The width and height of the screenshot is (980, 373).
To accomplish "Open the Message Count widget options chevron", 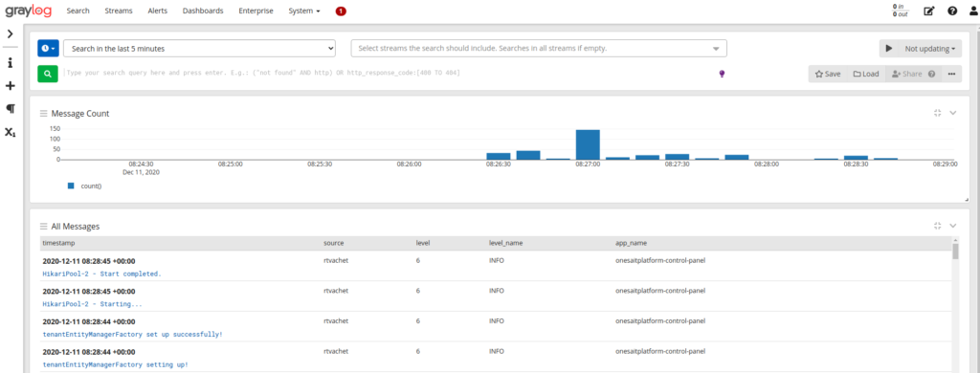I will (x=953, y=113).
